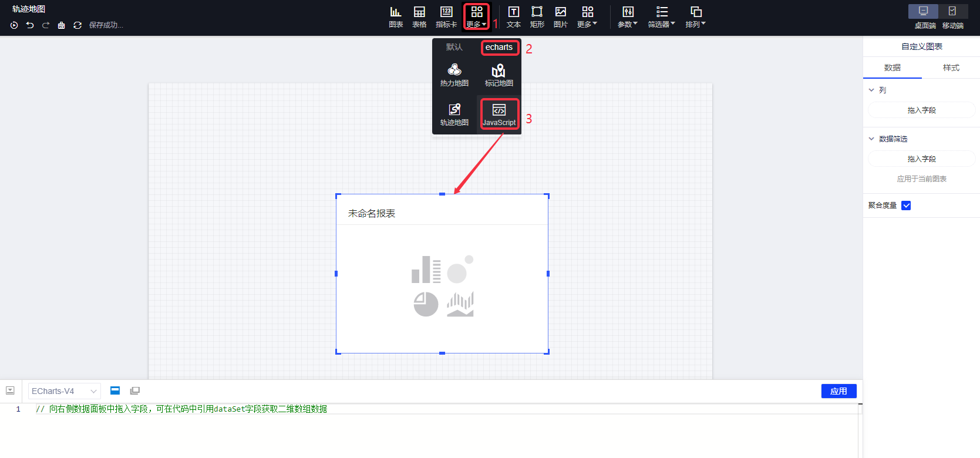Insert a 表格 table from toolbar
Screen dimensions: 980x458
[x=419, y=16]
